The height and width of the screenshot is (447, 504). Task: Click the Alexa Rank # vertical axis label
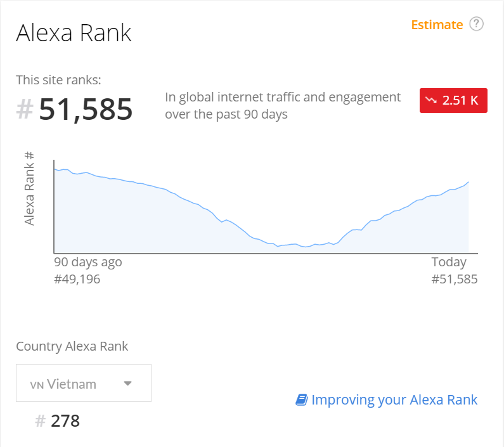[29, 188]
